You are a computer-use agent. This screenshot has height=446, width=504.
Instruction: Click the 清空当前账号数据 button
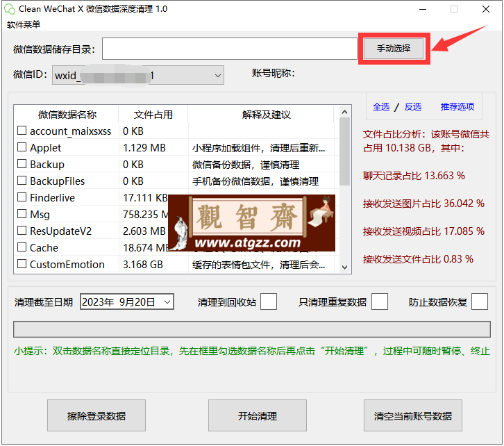(x=413, y=415)
